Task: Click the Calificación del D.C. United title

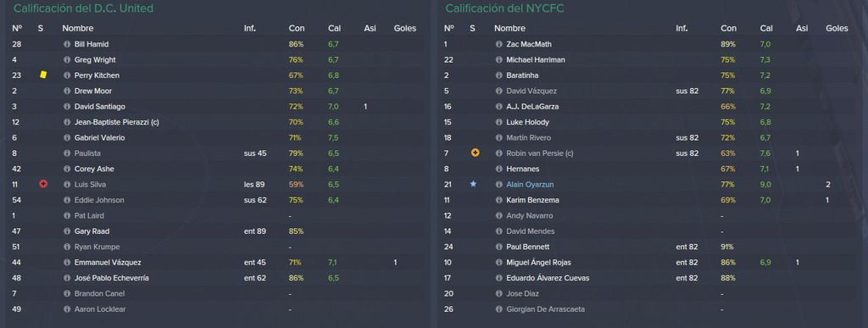Action: click(x=83, y=8)
